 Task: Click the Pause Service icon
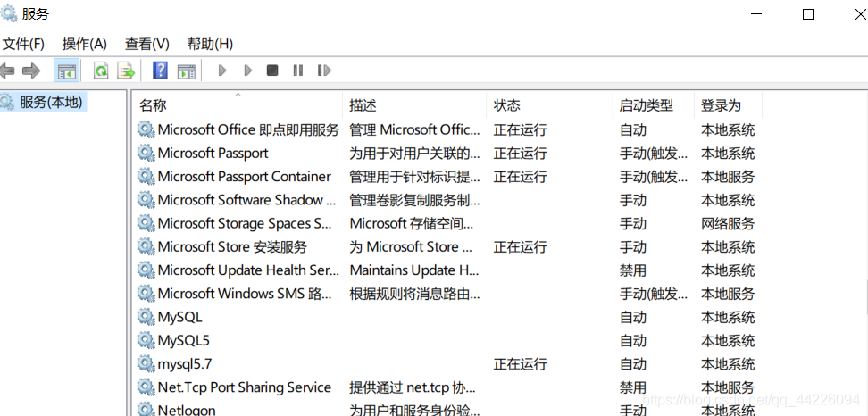(x=298, y=71)
